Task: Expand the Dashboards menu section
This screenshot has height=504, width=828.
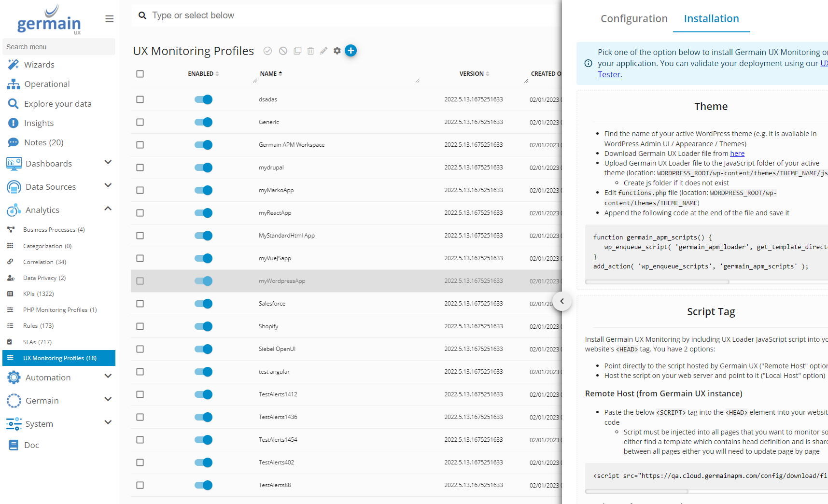Action: point(108,163)
